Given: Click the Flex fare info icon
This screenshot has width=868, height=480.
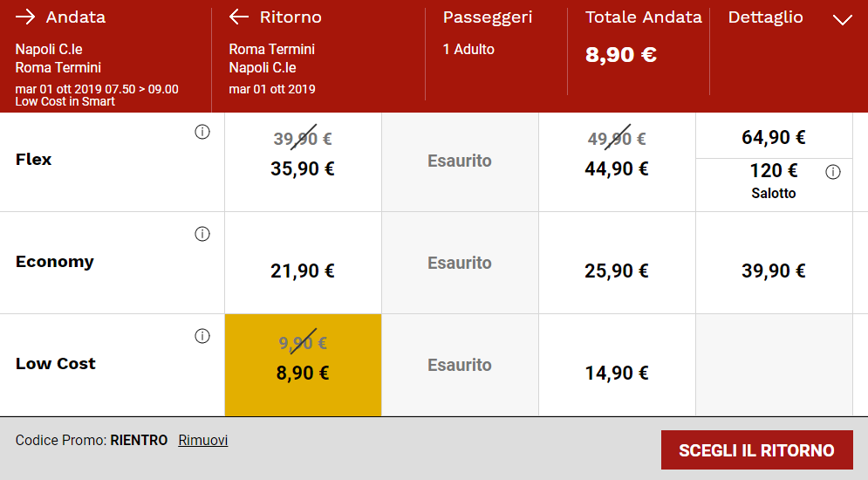Looking at the screenshot, I should pyautogui.click(x=202, y=133).
